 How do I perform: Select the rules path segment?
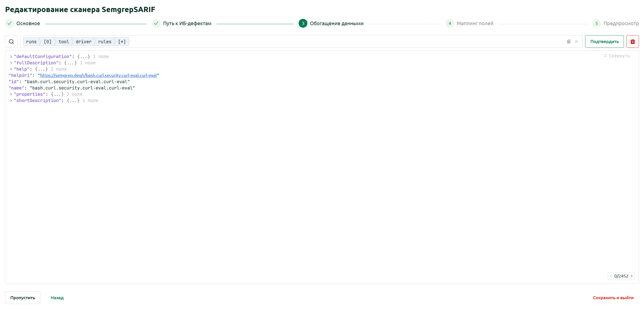105,42
